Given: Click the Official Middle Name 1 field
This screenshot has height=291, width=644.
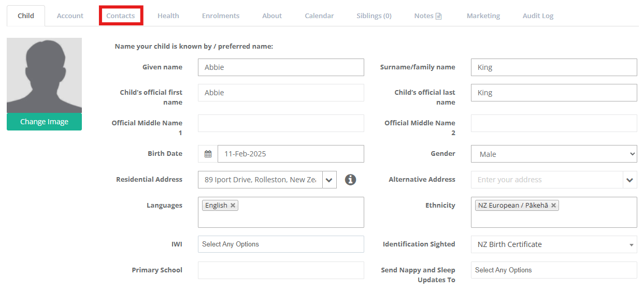Looking at the screenshot, I should click(281, 123).
